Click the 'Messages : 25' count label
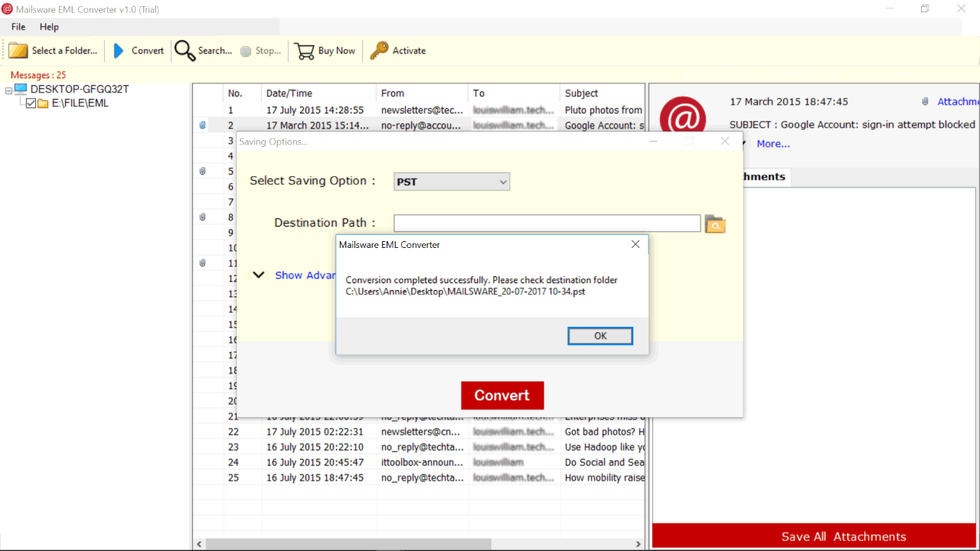Screen dimensions: 980x551 click(38, 75)
